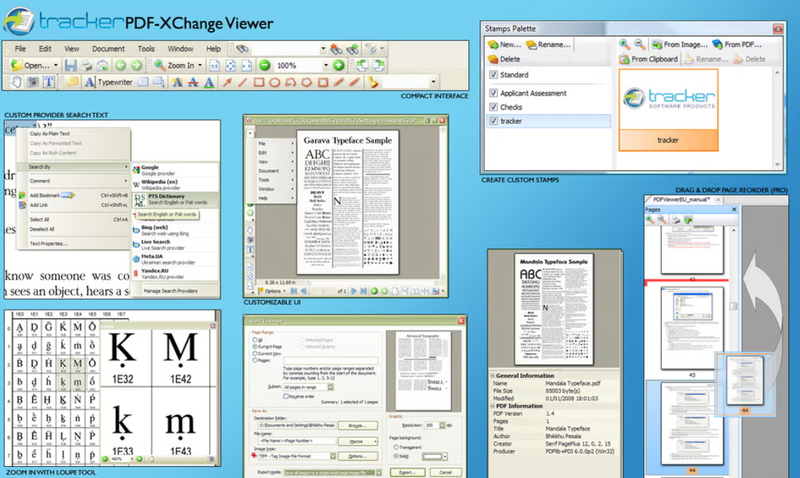This screenshot has height=478, width=800.
Task: Toggle the Standard stamps checkbox
Action: pyautogui.click(x=493, y=74)
